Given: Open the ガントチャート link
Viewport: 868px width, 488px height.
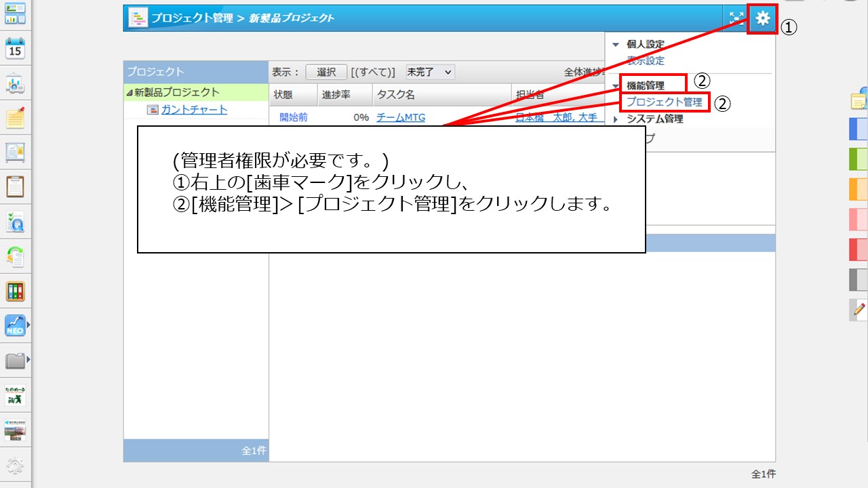Looking at the screenshot, I should click(x=194, y=110).
